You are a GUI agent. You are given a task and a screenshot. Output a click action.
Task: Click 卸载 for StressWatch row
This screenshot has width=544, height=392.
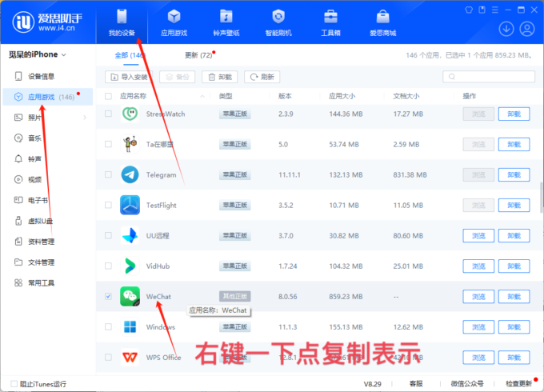coord(514,114)
